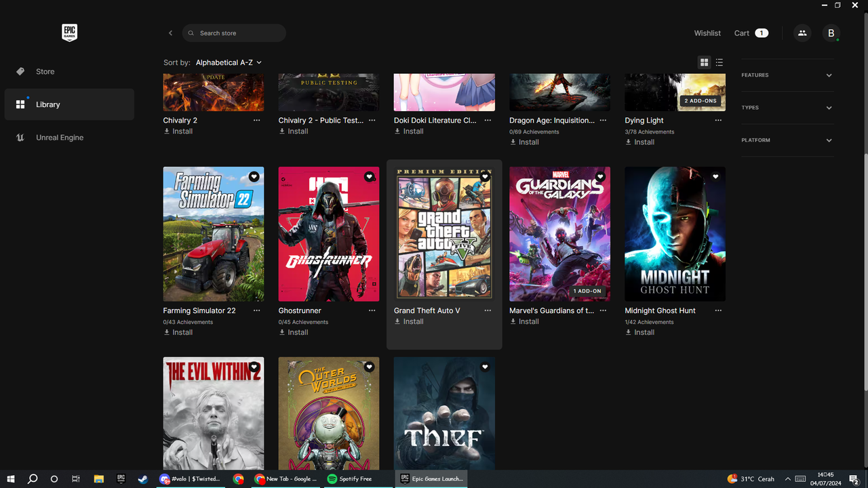
Task: Open more options for Chivalry 2
Action: click(x=256, y=121)
